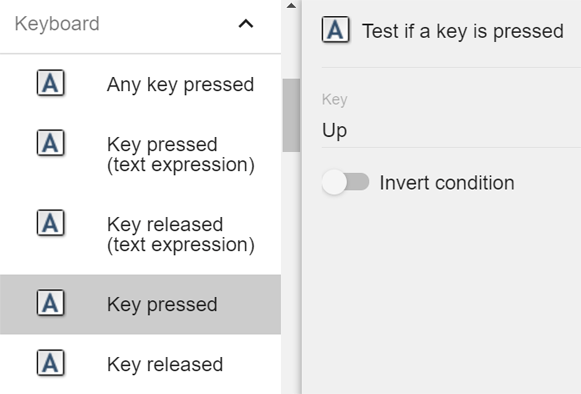Viewport: 581px width, 394px height.
Task: Click the icon next to Key pressed (text expression)
Action: 50,143
